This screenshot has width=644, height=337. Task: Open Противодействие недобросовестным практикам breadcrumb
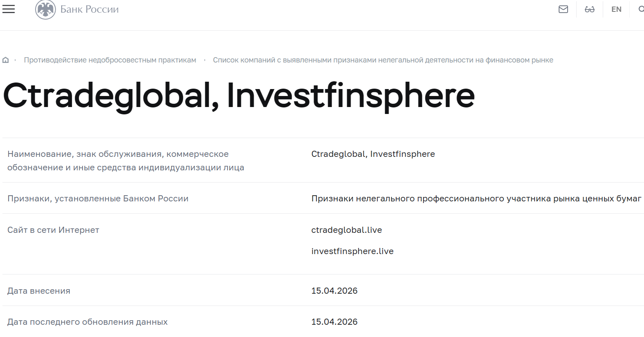tap(110, 60)
